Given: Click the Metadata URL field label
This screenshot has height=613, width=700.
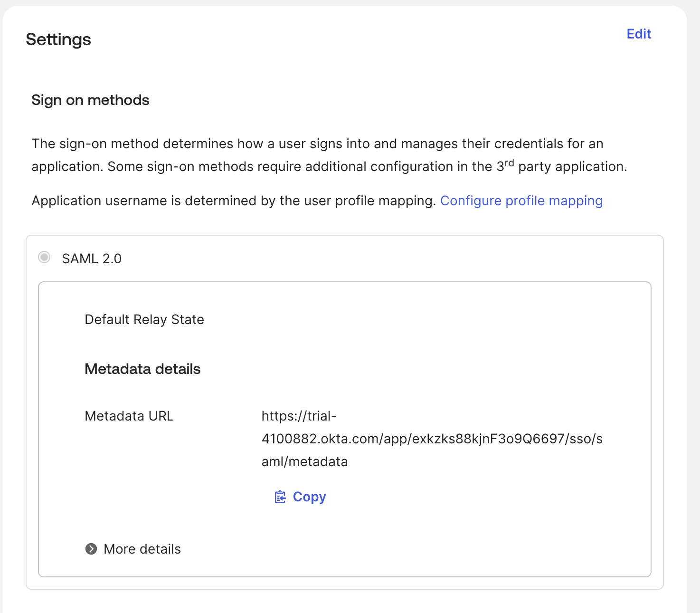Looking at the screenshot, I should [129, 416].
